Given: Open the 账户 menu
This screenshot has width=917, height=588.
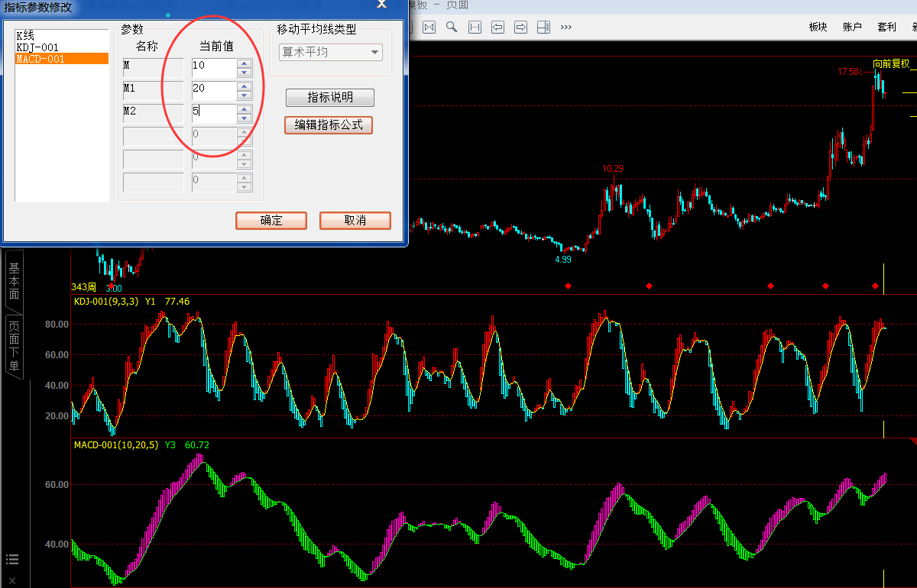Looking at the screenshot, I should coord(852,27).
